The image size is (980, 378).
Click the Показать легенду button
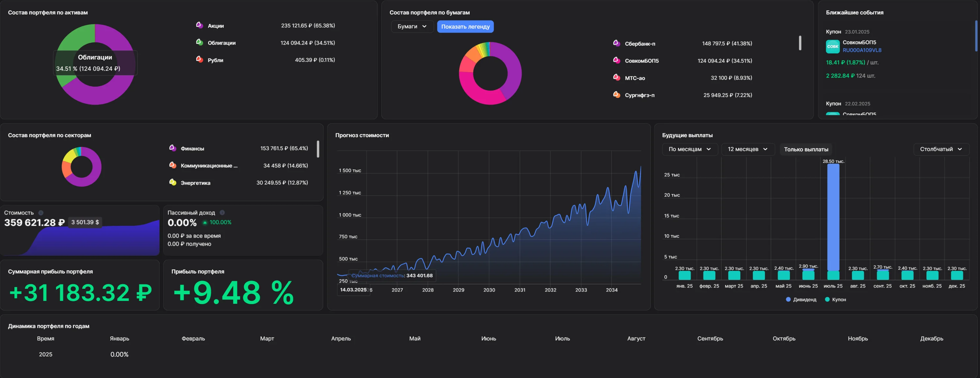pyautogui.click(x=465, y=26)
